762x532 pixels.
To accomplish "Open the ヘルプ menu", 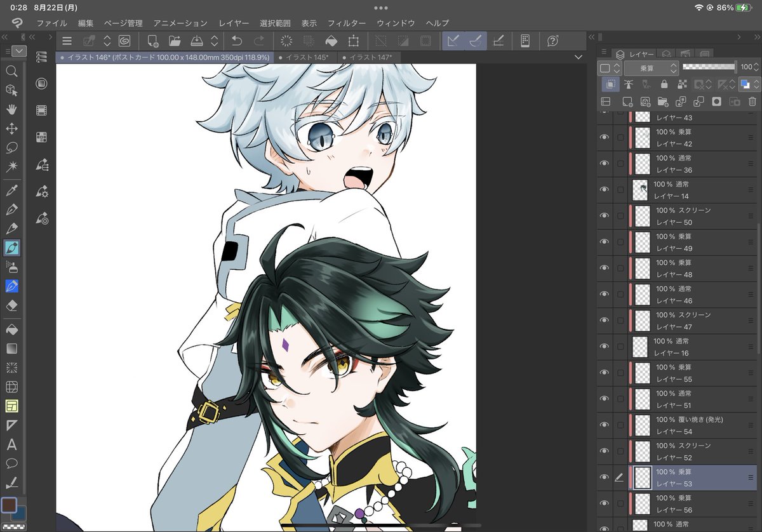I will 438,23.
